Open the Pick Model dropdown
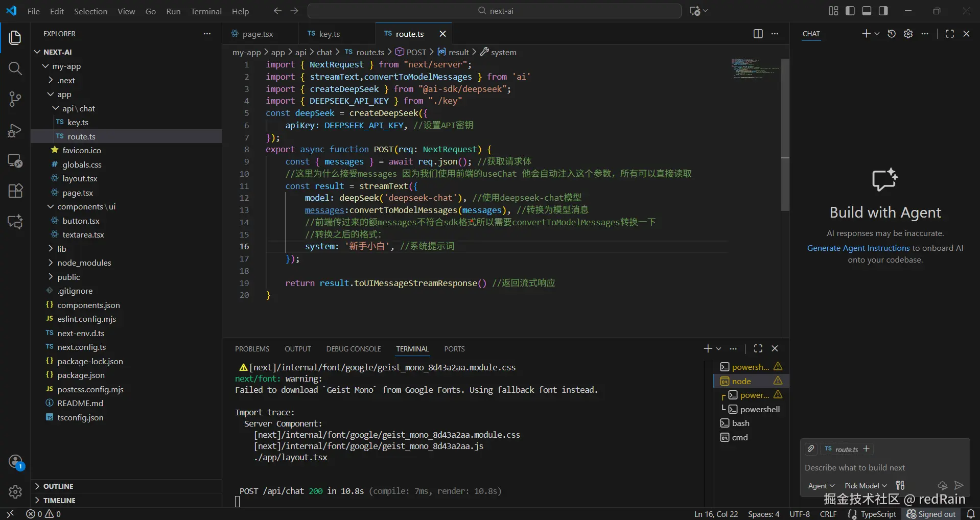Screen dimensions: 980x520 [865, 486]
